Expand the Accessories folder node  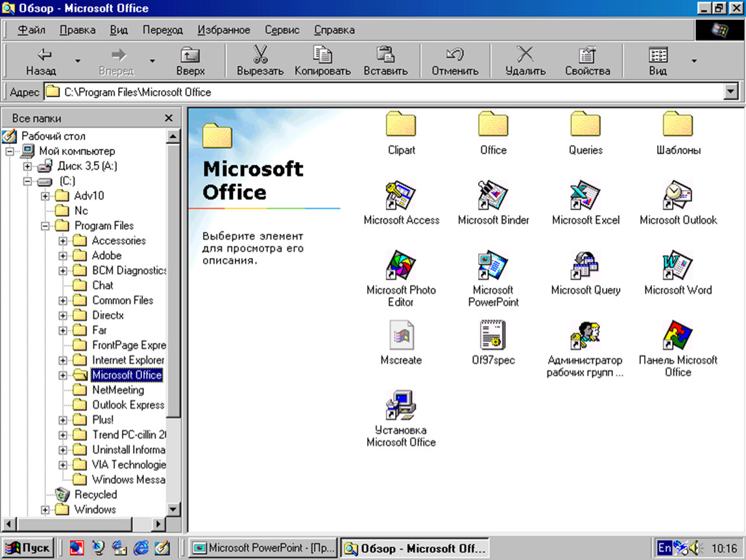62,240
